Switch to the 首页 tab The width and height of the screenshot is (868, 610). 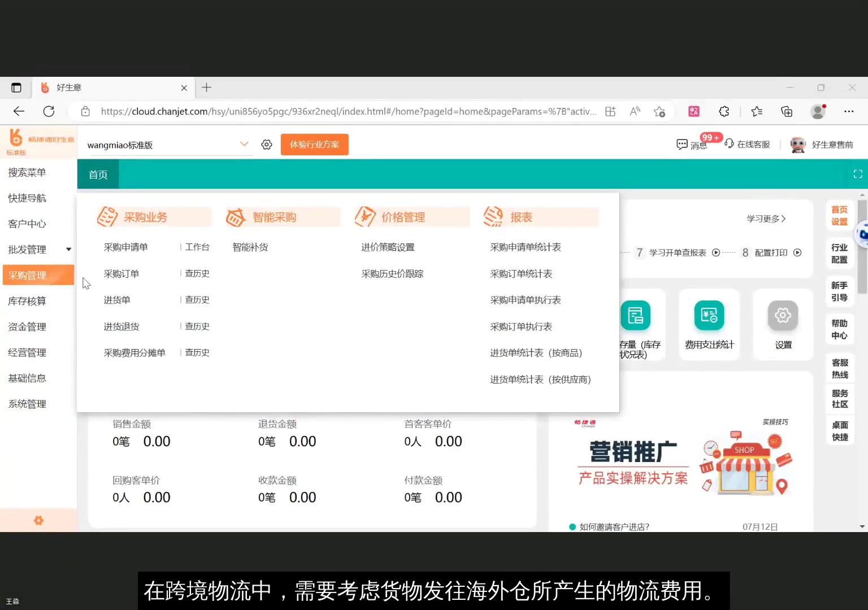97,174
